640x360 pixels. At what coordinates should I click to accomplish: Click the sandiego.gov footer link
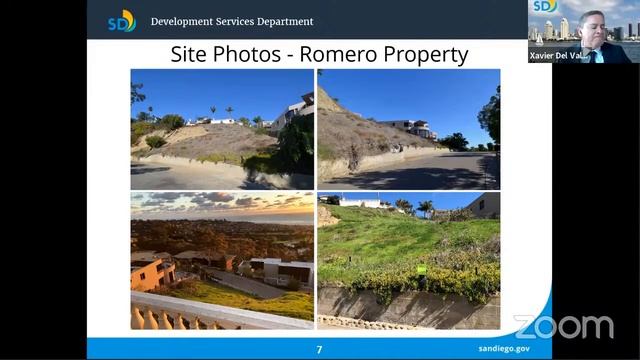tap(504, 349)
